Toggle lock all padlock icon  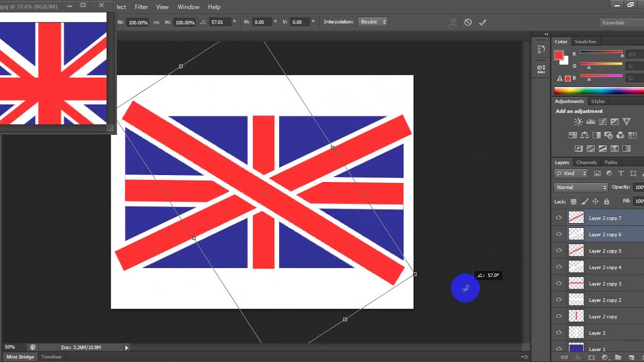pyautogui.click(x=607, y=202)
